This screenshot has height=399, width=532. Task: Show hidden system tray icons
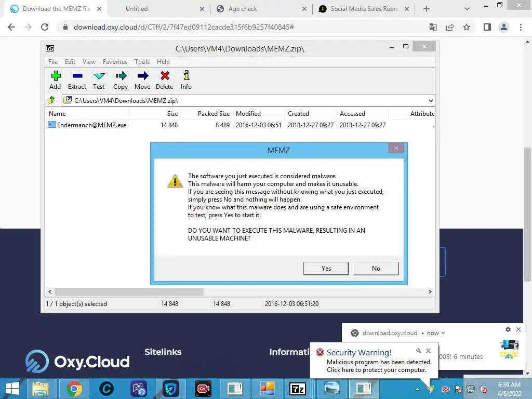click(x=417, y=389)
